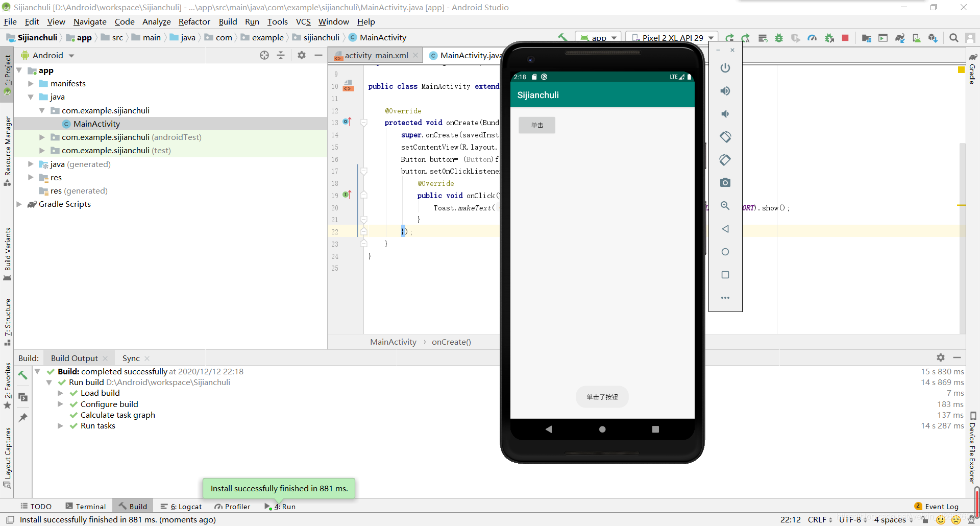
Task: Expand com.example.sijianchuli (androidTest) package
Action: pyautogui.click(x=42, y=137)
